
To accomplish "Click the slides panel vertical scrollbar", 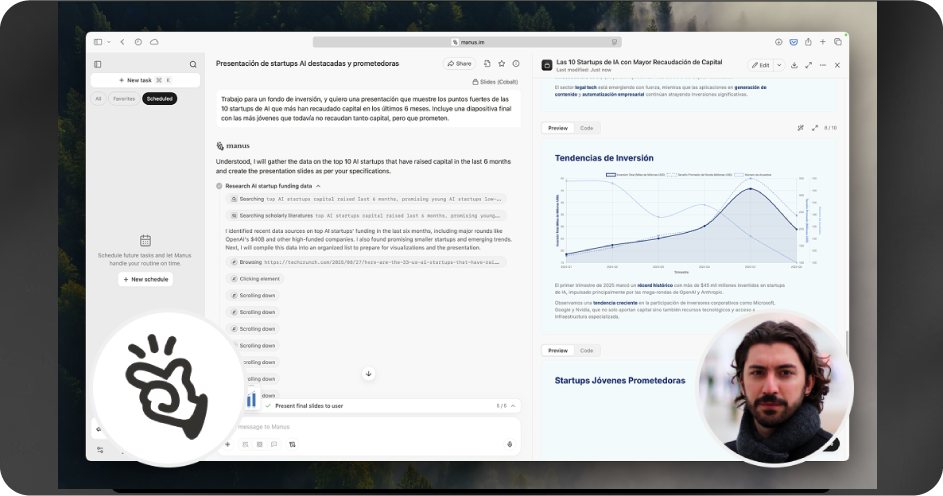I will pos(846,343).
